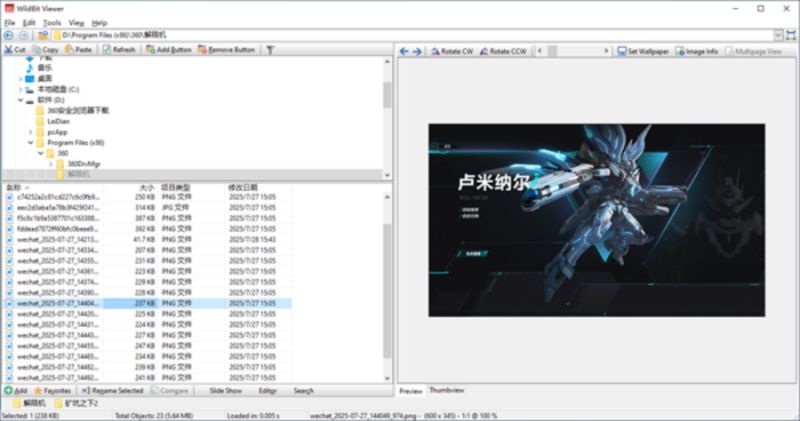Open the View menu

(76, 22)
